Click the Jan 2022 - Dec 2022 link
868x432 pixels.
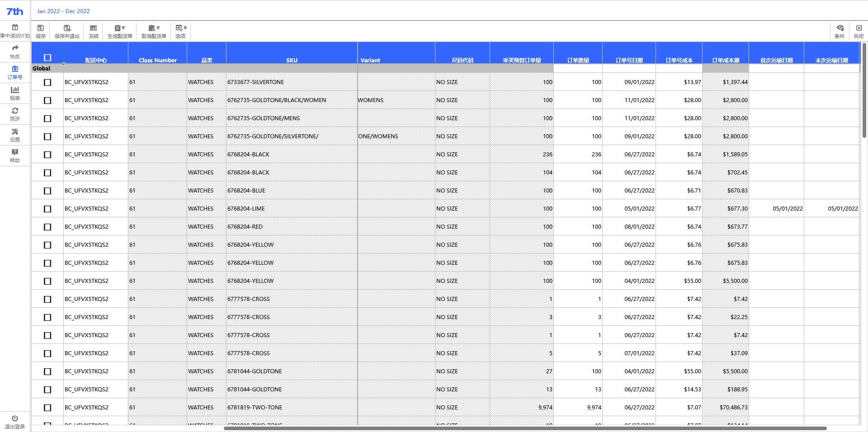coord(63,11)
